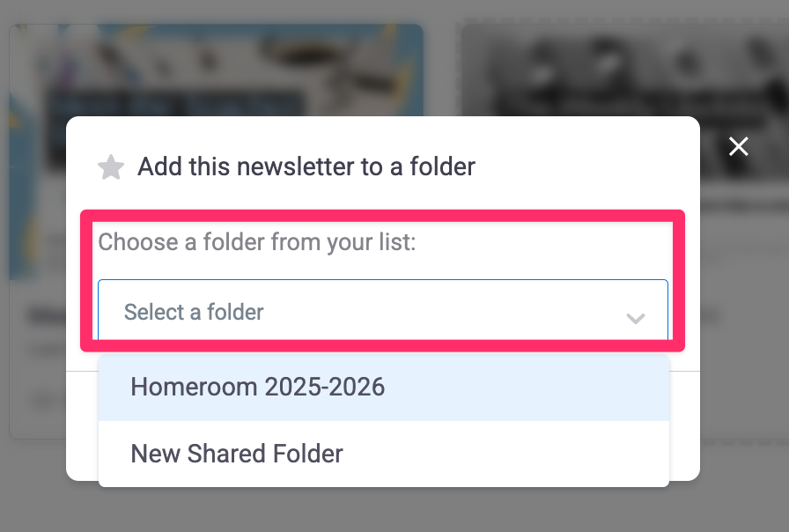789x532 pixels.
Task: Click the "Add this newsletter to a folder" heading
Action: pos(306,166)
